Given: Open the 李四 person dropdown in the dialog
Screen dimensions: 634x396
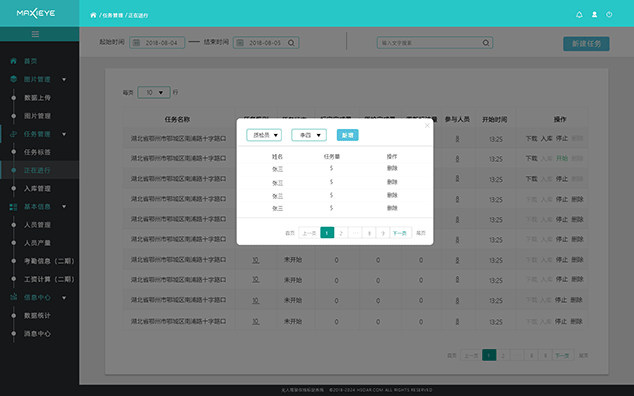Looking at the screenshot, I should (x=309, y=135).
